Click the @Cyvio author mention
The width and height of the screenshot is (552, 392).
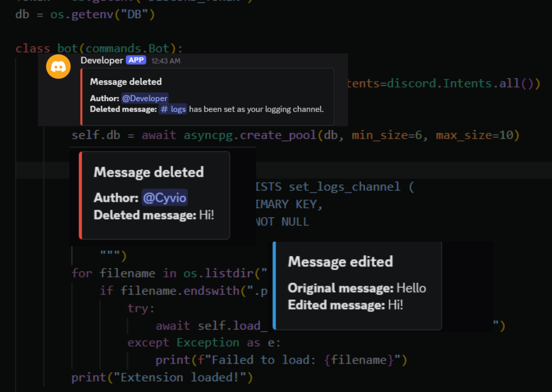(165, 198)
